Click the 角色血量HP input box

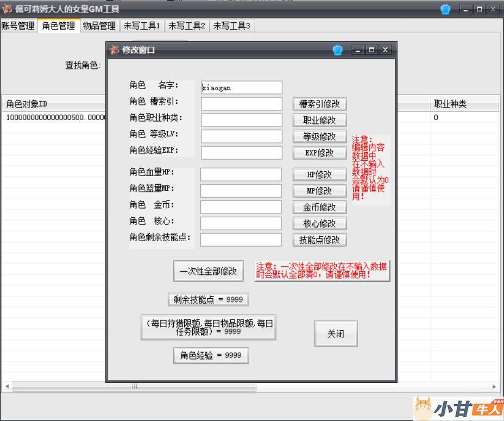(x=241, y=174)
